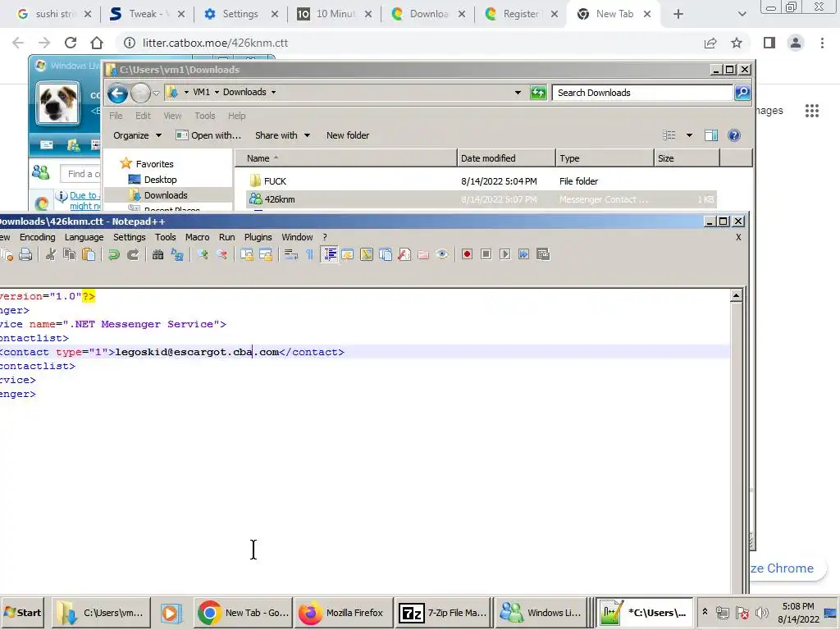The image size is (840, 630).
Task: Click the Search Downloads field
Action: (x=643, y=93)
